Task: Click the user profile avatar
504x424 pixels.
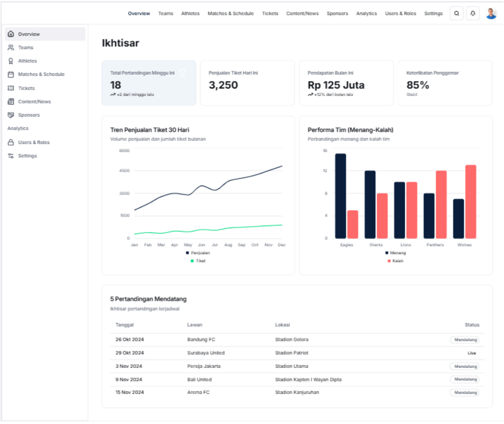Action: 491,13
